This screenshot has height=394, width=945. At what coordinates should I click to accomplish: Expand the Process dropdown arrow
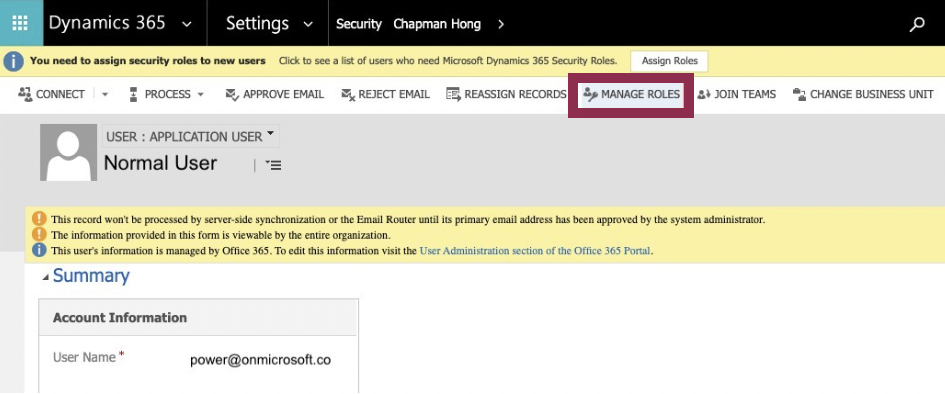pyautogui.click(x=201, y=95)
